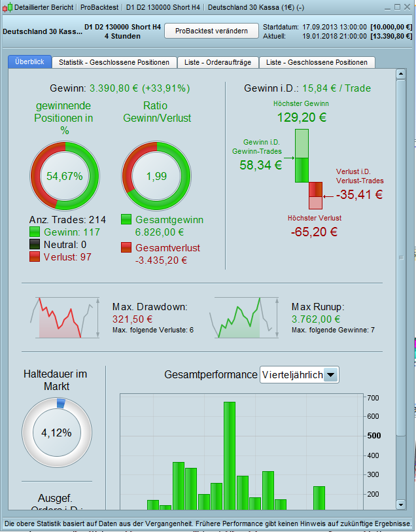
Task: Click the 54,67% winning positions donut chart
Action: click(x=65, y=176)
